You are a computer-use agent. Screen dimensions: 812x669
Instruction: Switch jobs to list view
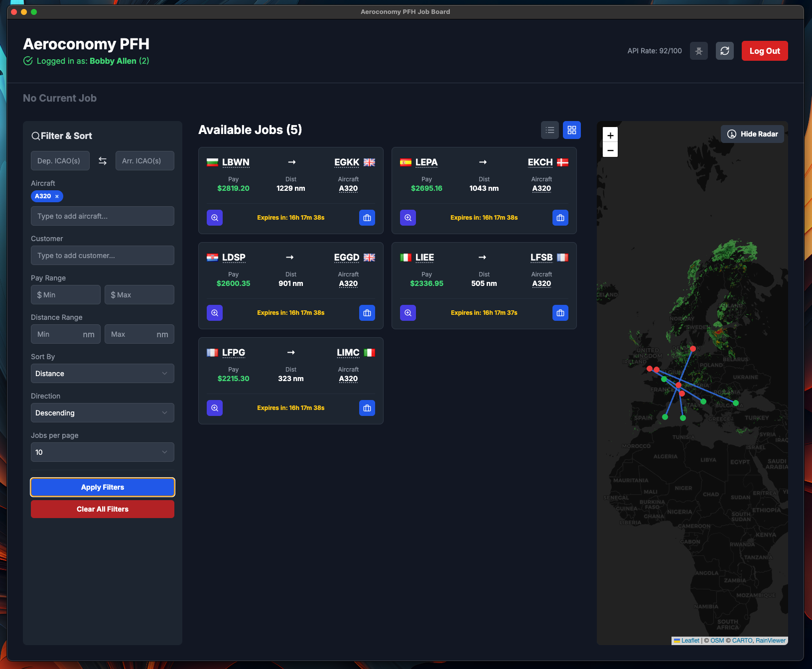tap(550, 130)
